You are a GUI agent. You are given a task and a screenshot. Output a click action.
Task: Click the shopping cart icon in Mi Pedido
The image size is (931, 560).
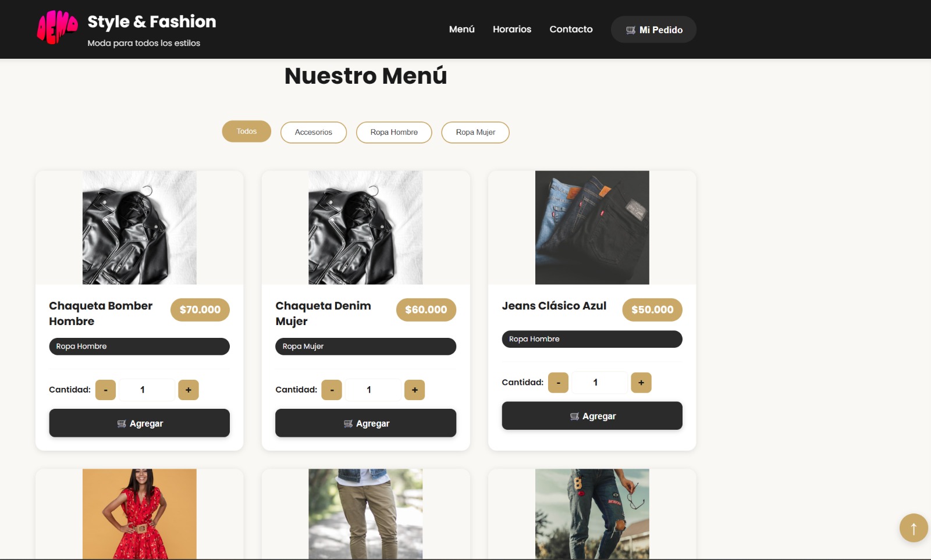pyautogui.click(x=630, y=30)
